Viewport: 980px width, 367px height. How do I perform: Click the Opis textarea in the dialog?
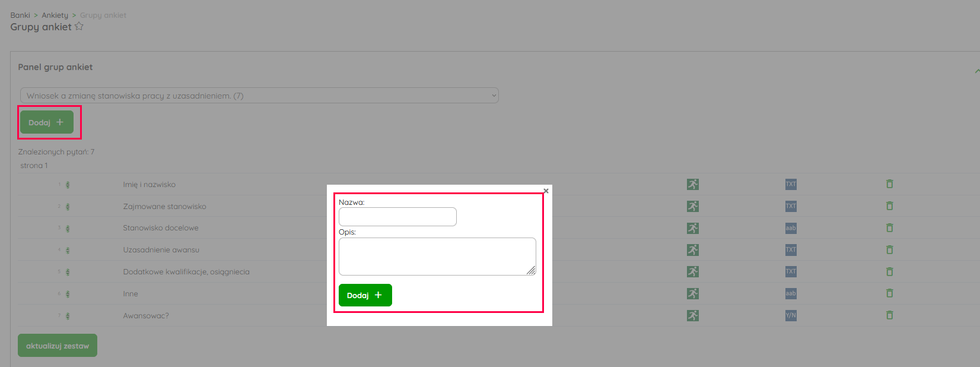[x=437, y=257]
